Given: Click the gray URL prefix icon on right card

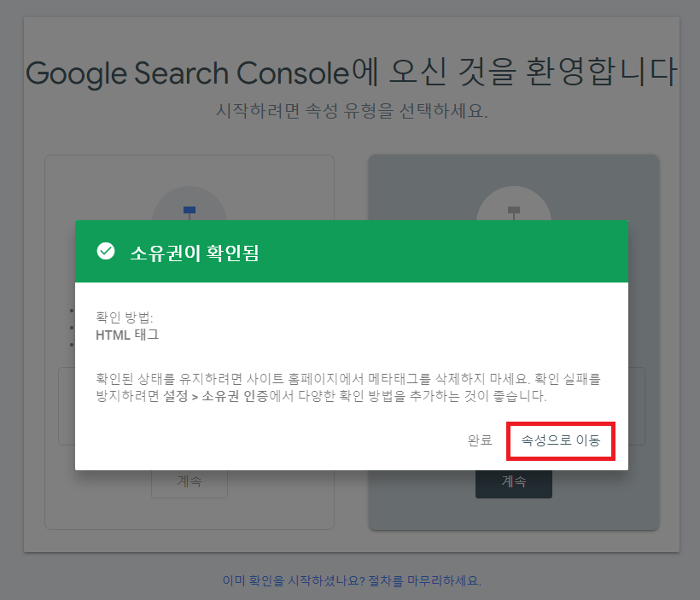Looking at the screenshot, I should click(x=514, y=209).
